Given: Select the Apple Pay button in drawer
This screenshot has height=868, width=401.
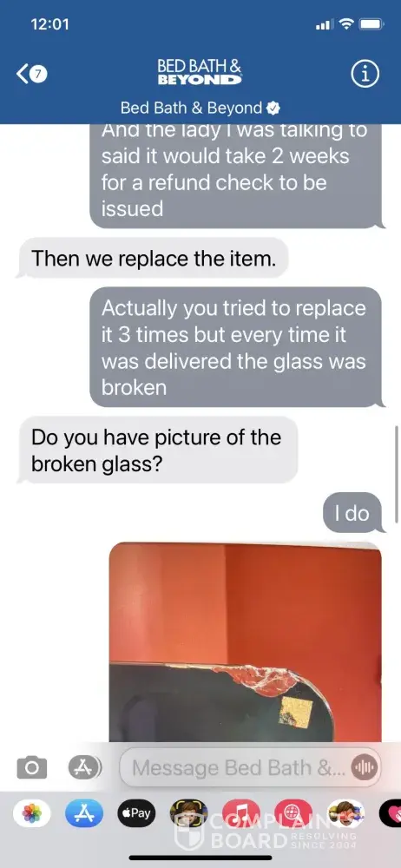Looking at the screenshot, I should click(x=136, y=813).
